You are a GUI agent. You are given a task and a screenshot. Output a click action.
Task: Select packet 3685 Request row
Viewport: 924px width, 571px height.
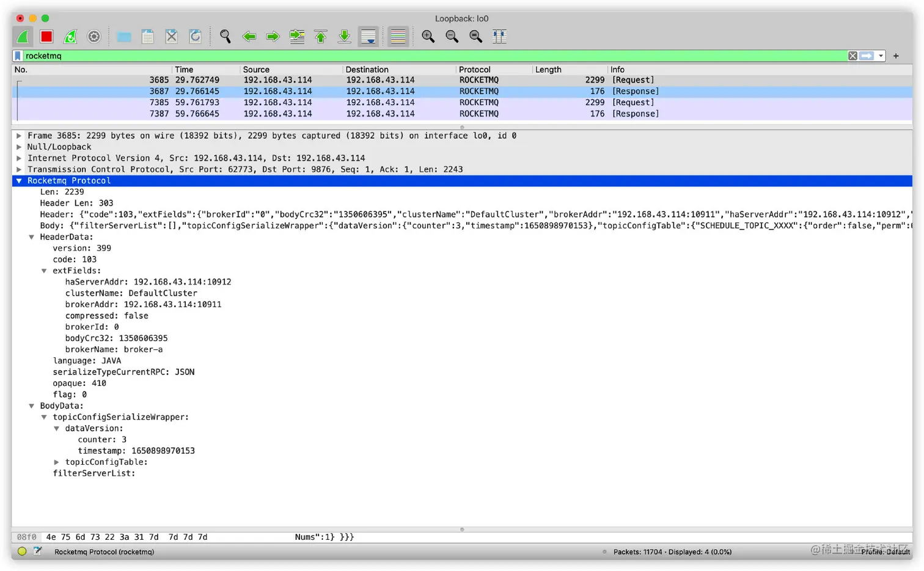[462, 80]
